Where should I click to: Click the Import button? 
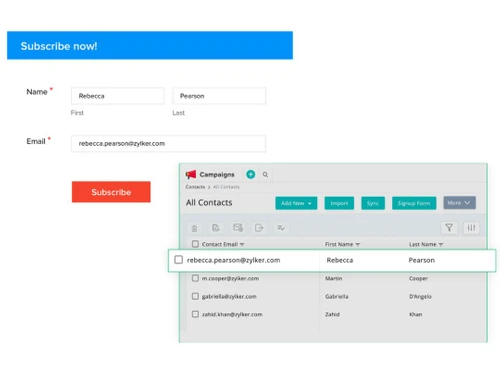point(339,203)
